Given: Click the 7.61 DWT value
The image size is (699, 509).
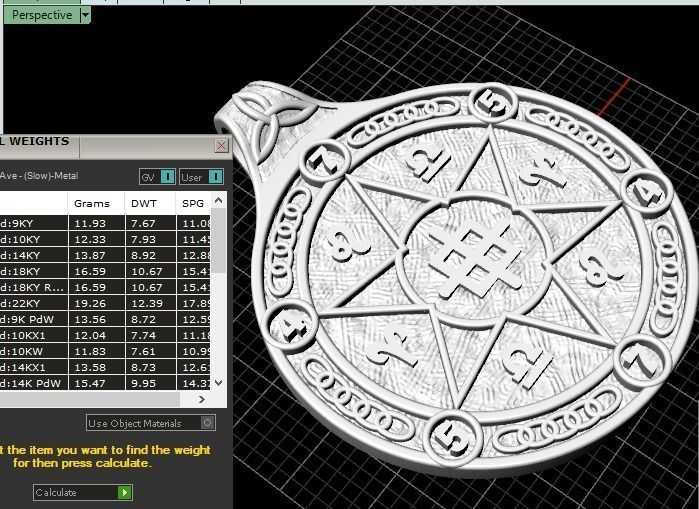Looking at the screenshot, I should pos(144,351).
